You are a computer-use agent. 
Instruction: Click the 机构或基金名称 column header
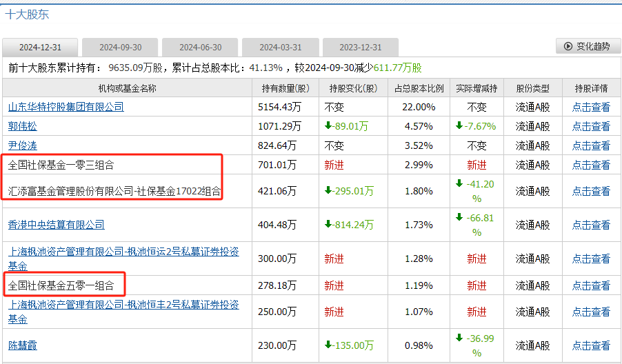[128, 88]
